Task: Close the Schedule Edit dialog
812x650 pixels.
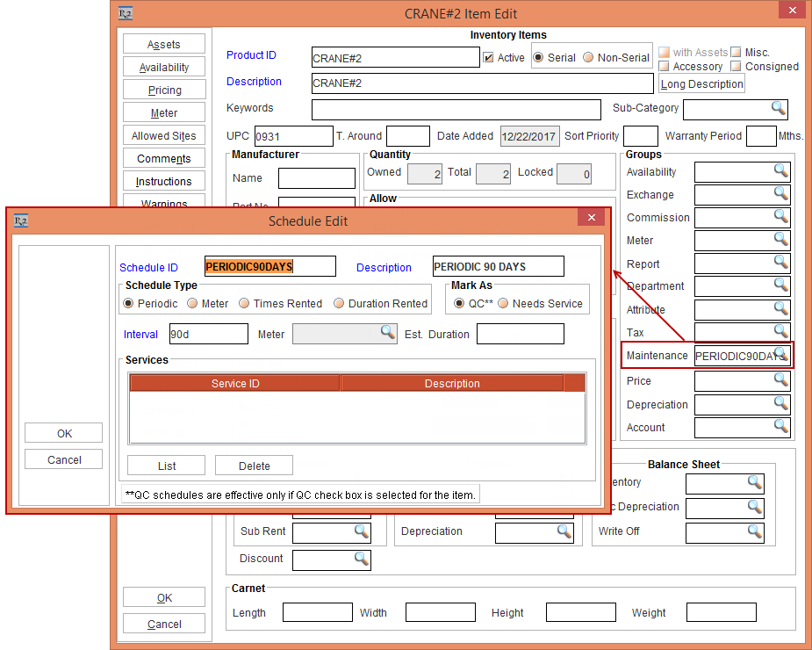Action: tap(592, 219)
